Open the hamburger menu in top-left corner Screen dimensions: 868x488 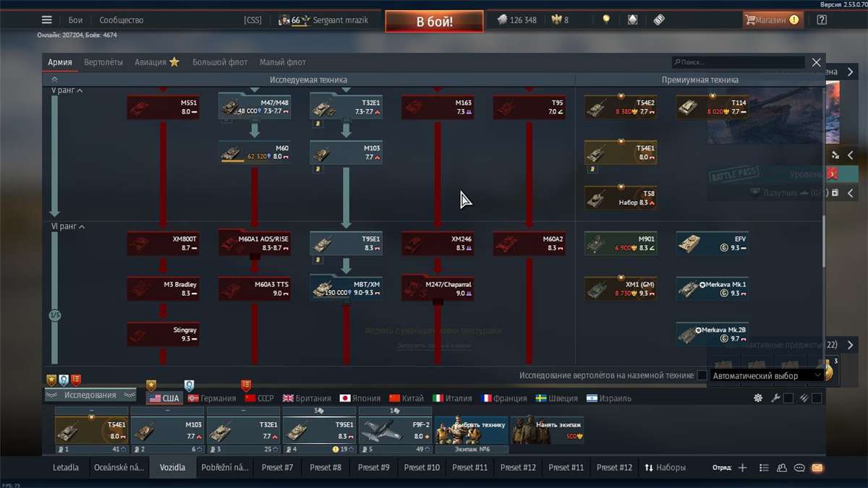[x=46, y=20]
